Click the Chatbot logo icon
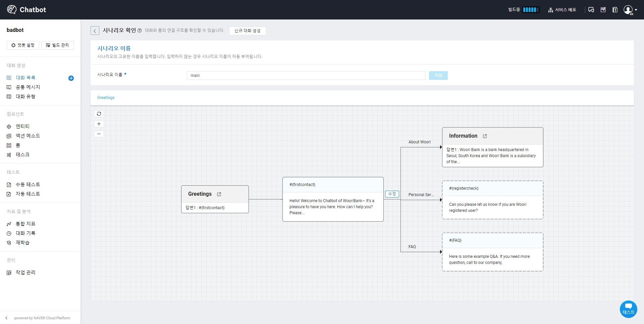Image resolution: width=644 pixels, height=324 pixels. tap(12, 9)
